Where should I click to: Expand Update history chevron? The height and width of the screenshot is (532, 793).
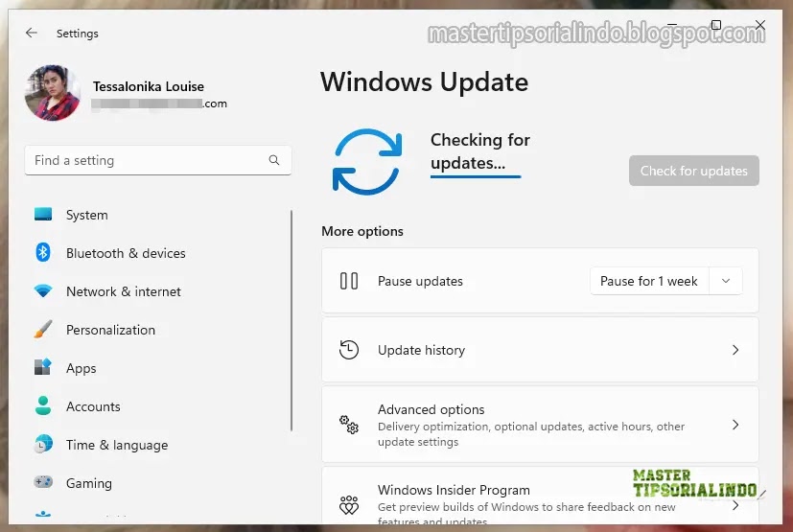pos(735,350)
